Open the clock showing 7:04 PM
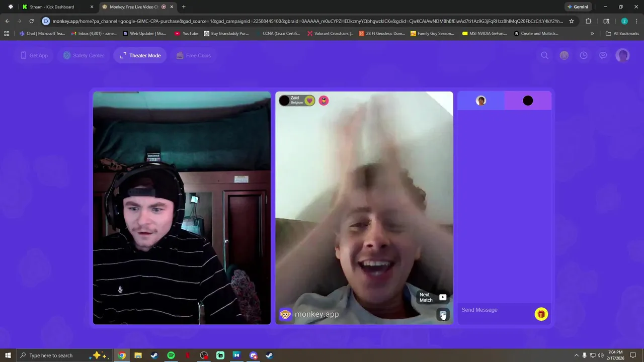 [x=615, y=355]
